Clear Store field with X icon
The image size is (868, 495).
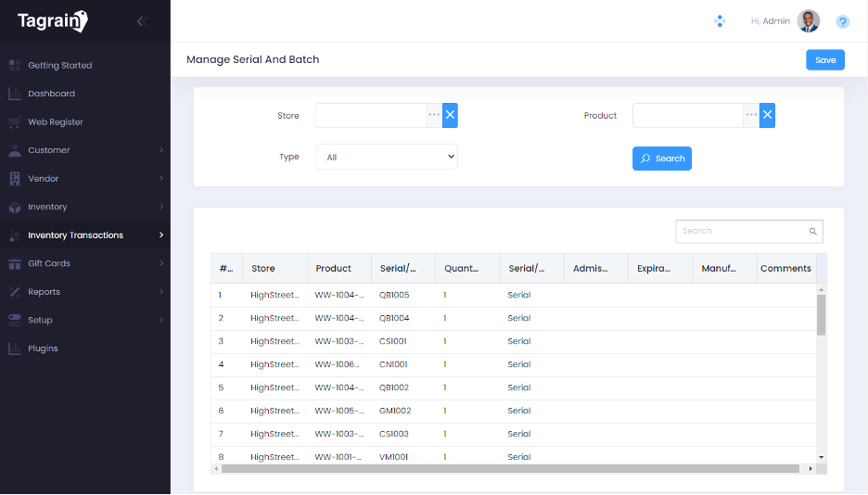coord(450,116)
